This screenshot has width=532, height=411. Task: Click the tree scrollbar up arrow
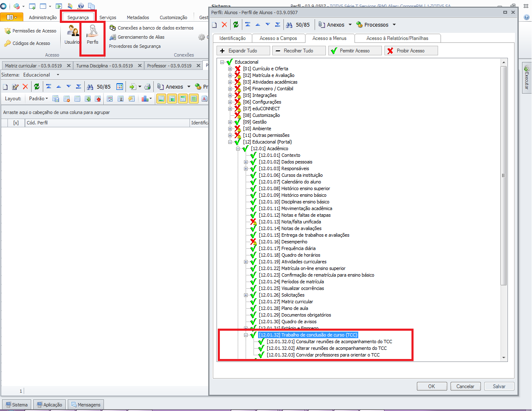coord(504,62)
